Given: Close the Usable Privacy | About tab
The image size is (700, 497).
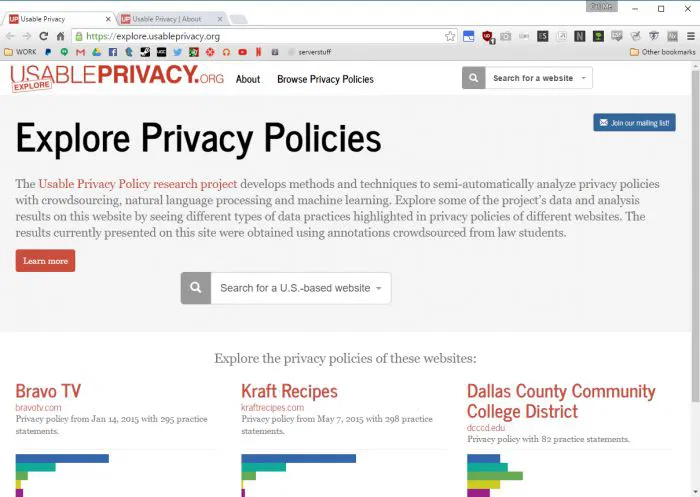Looking at the screenshot, I should (x=220, y=19).
